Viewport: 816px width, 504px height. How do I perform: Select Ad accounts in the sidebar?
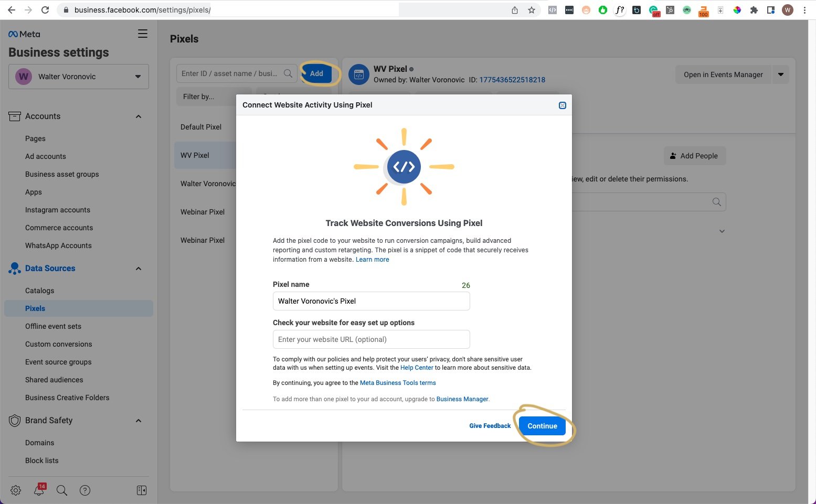tap(46, 156)
